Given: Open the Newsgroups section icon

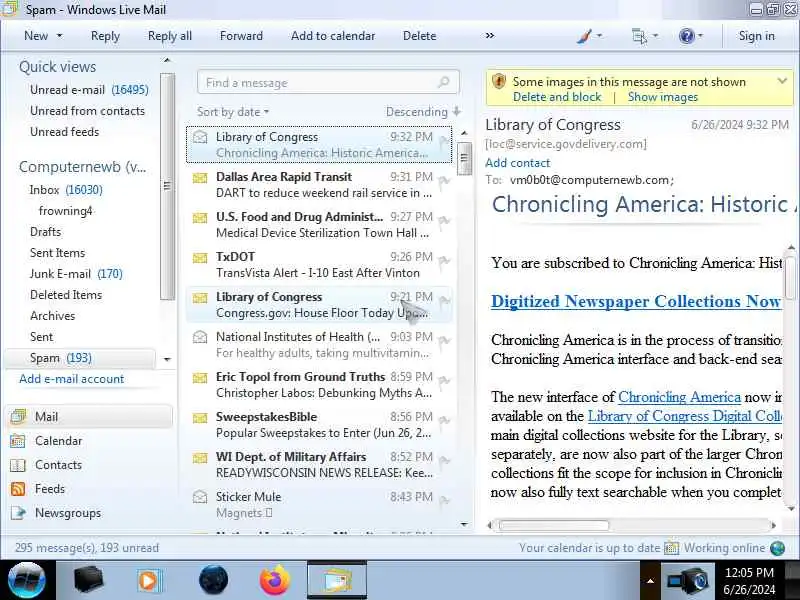Looking at the screenshot, I should 18,513.
